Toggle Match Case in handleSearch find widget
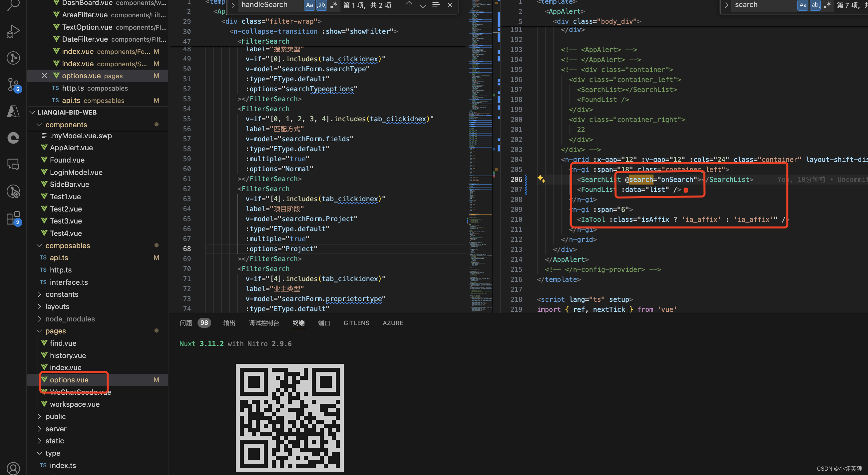 (309, 5)
